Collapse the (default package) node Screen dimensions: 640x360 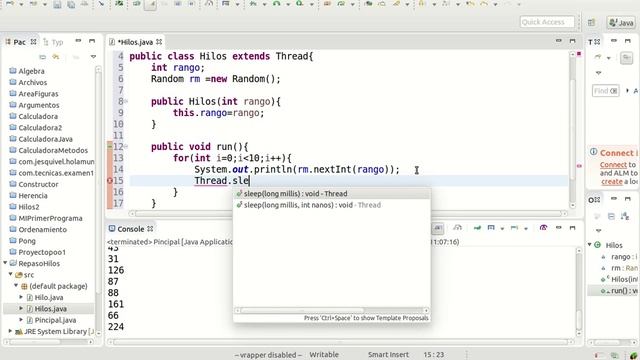pos(16,286)
